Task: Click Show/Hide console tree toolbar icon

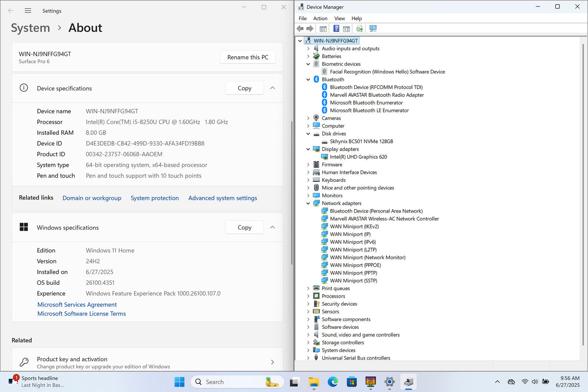Action: pos(323,29)
